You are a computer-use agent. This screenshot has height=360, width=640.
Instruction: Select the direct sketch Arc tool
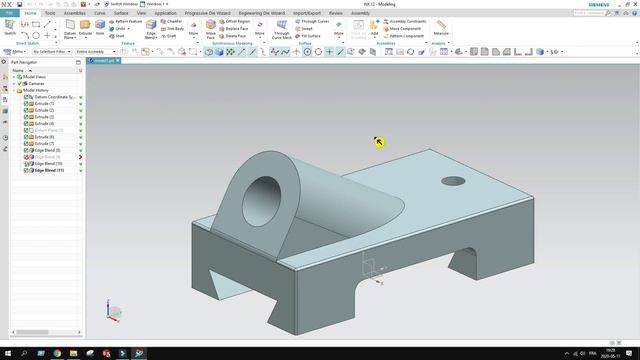25,36
